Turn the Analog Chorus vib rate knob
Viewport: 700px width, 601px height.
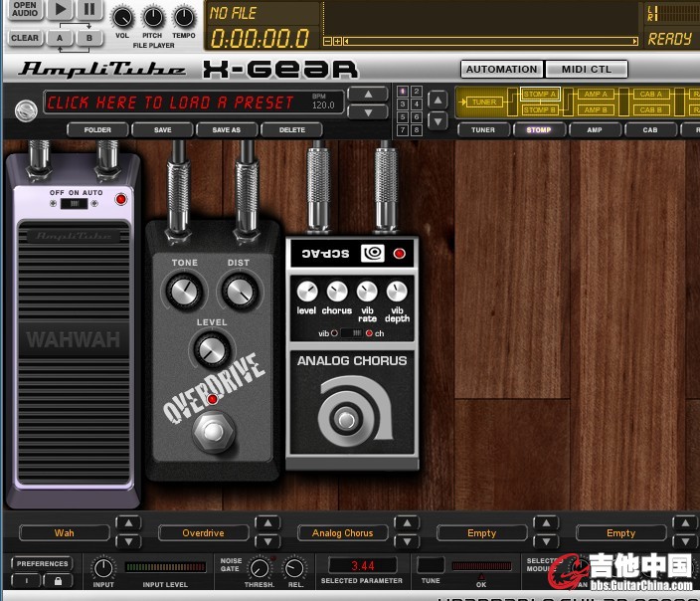pyautogui.click(x=367, y=292)
